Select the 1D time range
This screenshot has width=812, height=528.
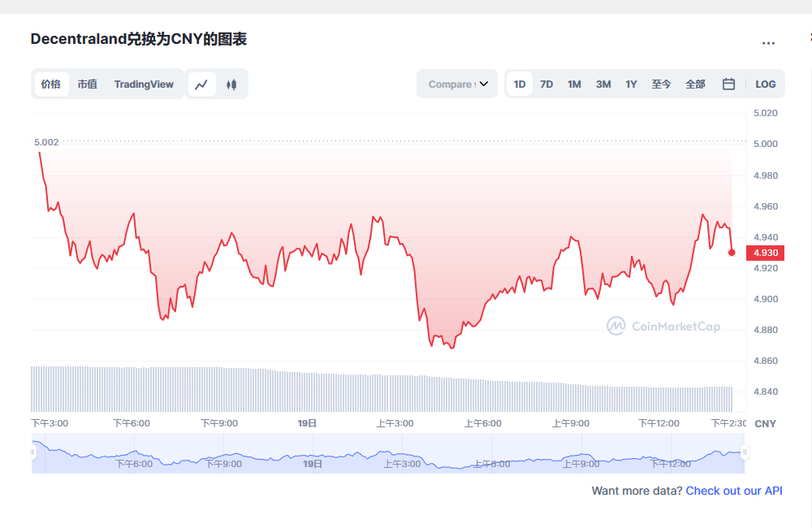[520, 84]
